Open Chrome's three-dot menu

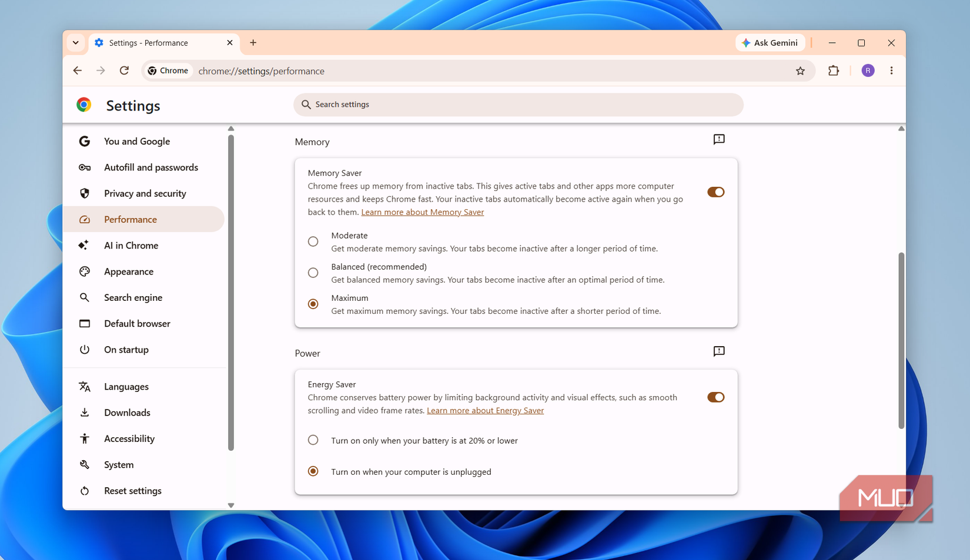click(892, 71)
